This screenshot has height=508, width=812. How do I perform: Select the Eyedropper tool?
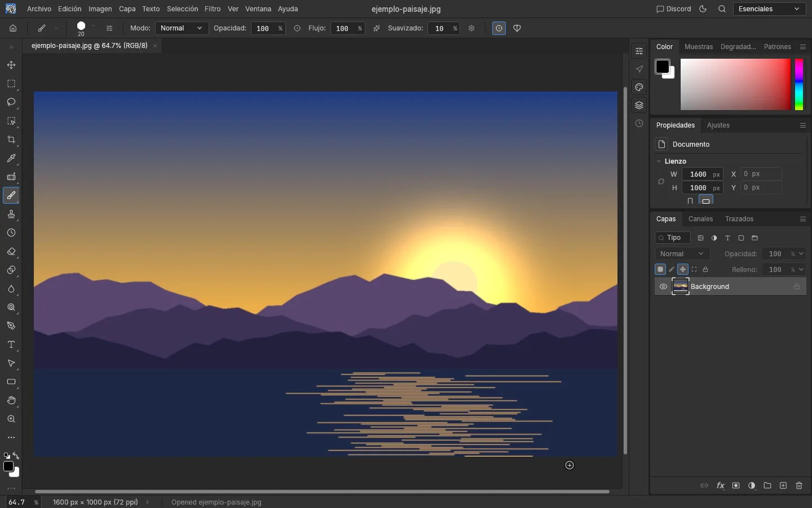point(11,158)
